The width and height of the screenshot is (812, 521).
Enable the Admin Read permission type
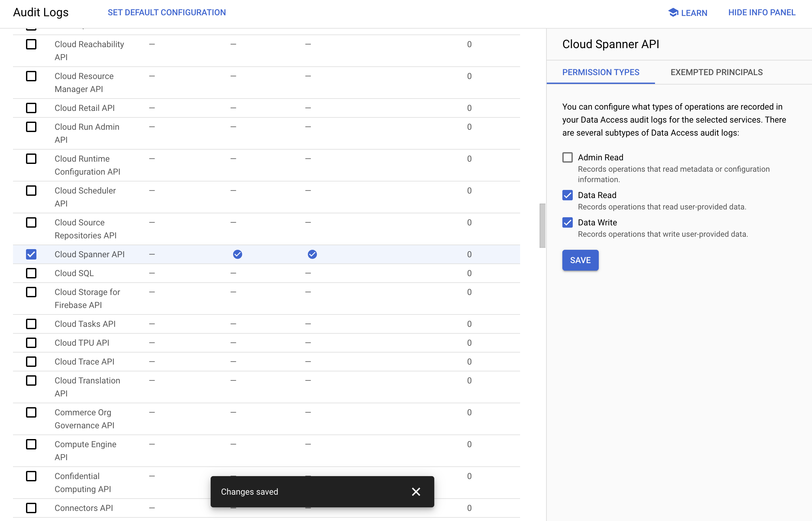567,157
